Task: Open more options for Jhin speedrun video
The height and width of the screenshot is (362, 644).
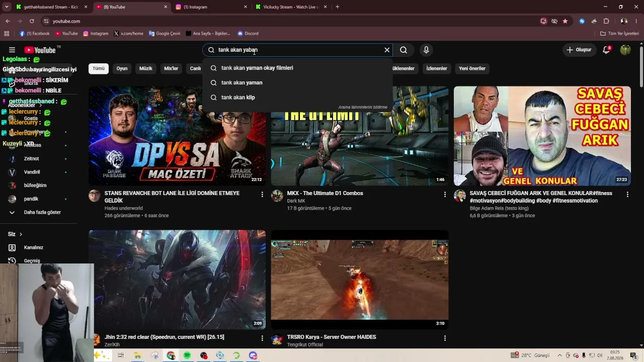Action: (x=262, y=338)
